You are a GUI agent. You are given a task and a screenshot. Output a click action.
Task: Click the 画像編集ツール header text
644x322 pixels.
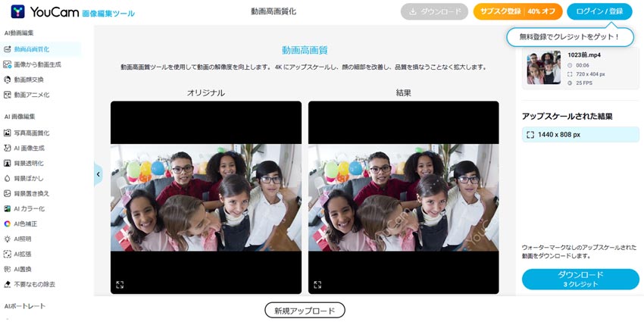(x=108, y=14)
